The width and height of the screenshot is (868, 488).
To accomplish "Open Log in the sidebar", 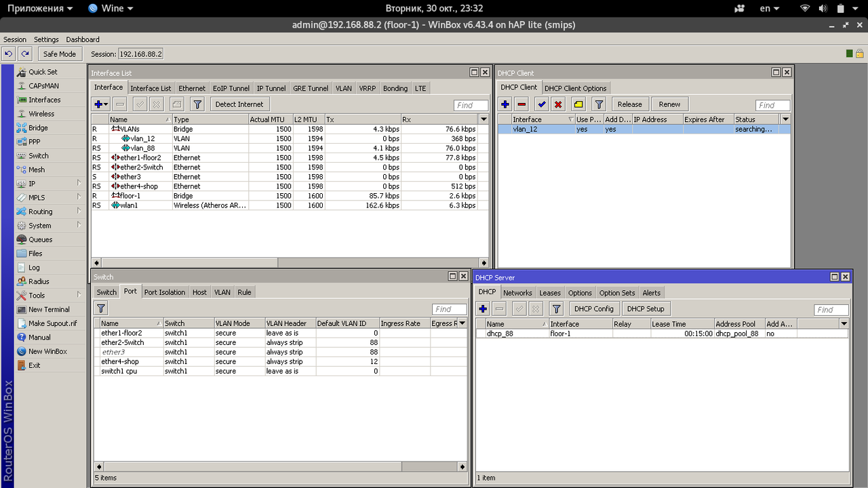I will pos(34,268).
